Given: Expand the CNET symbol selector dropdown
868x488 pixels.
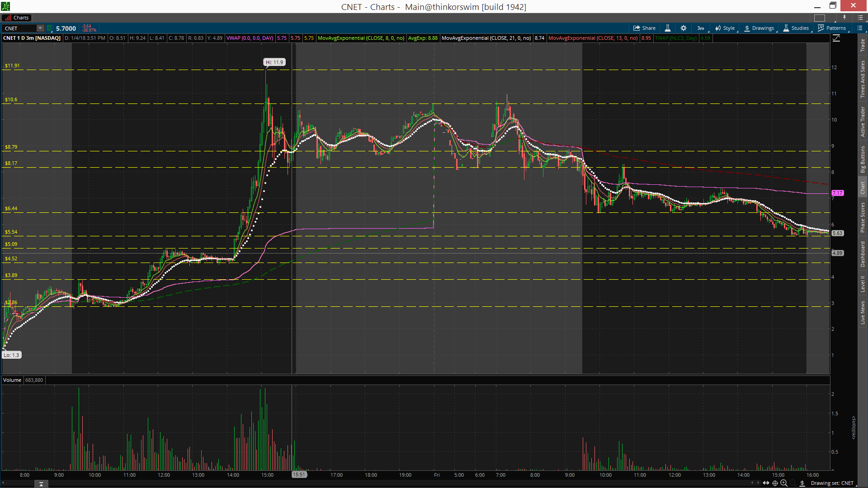Looking at the screenshot, I should tap(40, 28).
